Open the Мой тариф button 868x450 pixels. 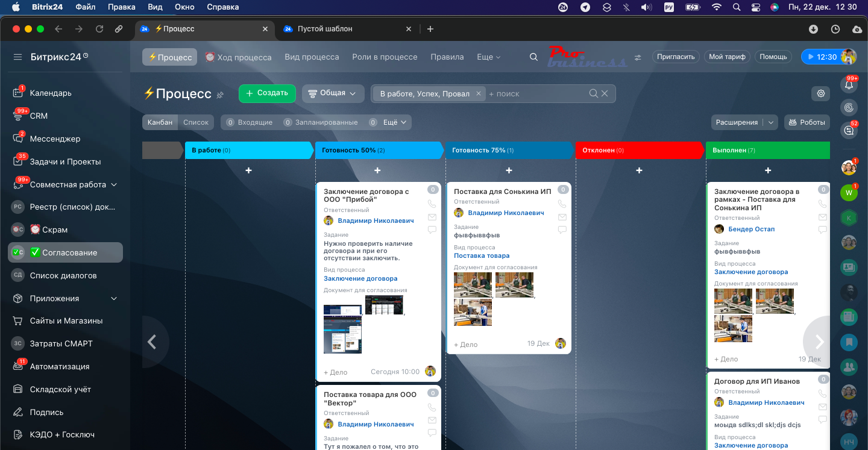pos(727,57)
